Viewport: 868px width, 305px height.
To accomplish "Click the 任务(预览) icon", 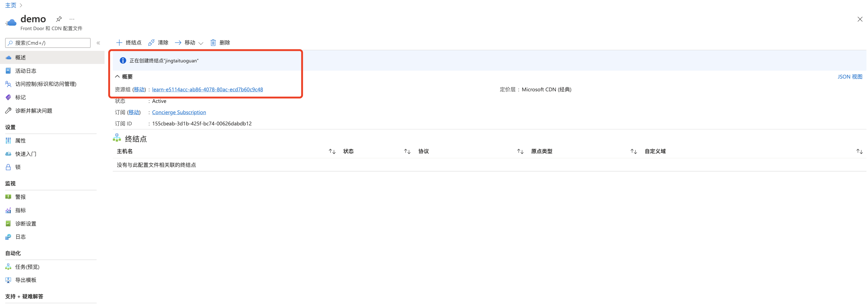I will click(8, 267).
